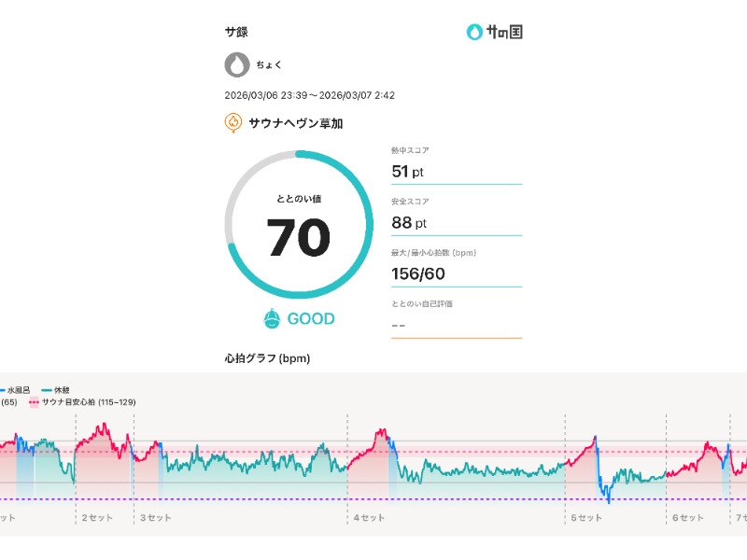Open the サウナヘヴン草加 facility link
This screenshot has width=747, height=560.
pos(295,123)
